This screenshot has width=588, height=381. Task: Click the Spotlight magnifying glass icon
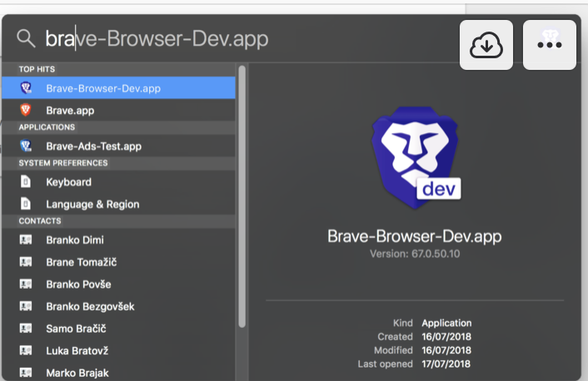pyautogui.click(x=26, y=38)
